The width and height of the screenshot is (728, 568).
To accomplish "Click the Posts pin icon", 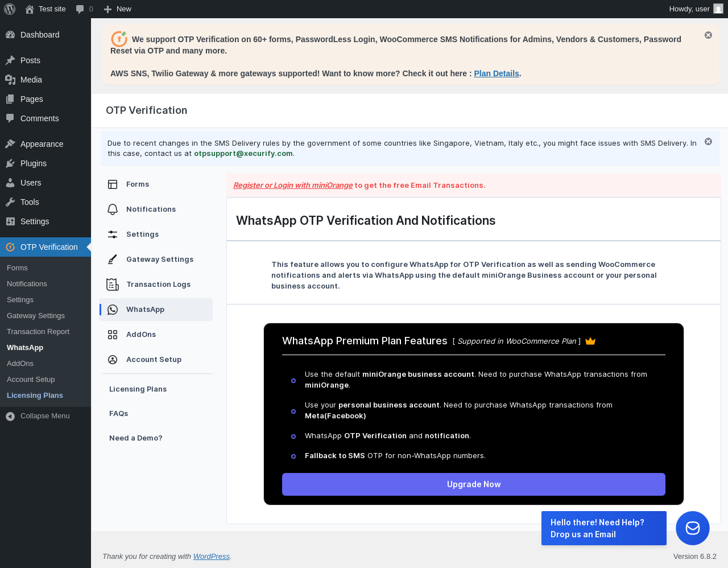I will [10, 60].
